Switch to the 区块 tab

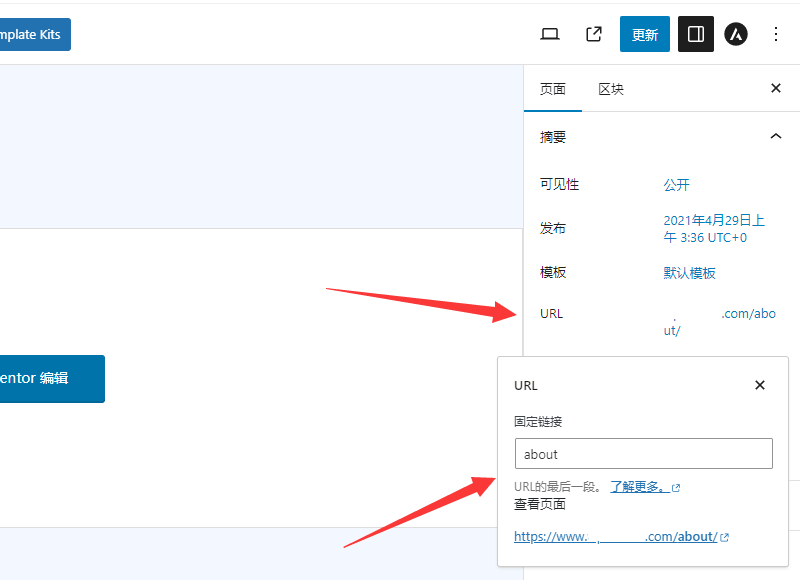tap(611, 88)
